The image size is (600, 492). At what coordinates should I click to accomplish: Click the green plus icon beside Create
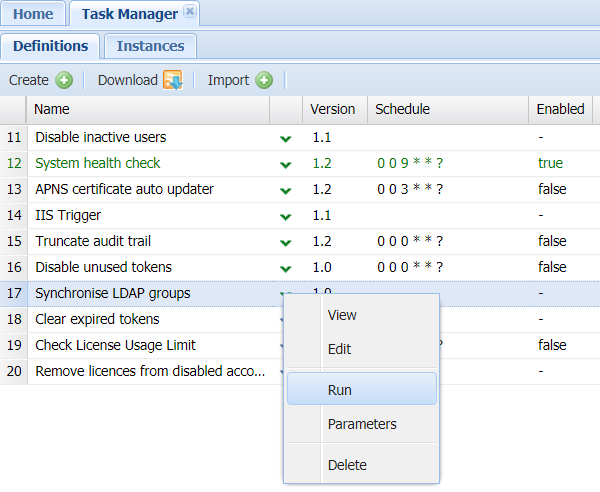(x=64, y=80)
